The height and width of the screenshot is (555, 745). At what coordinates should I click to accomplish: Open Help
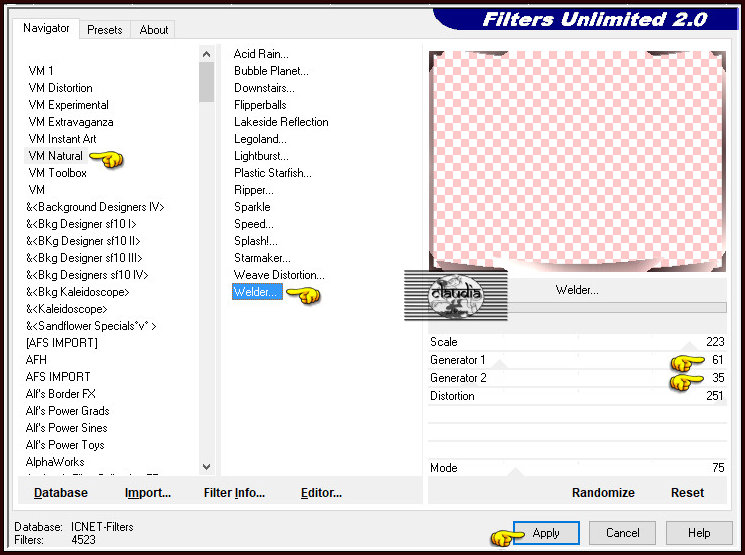pos(699,533)
